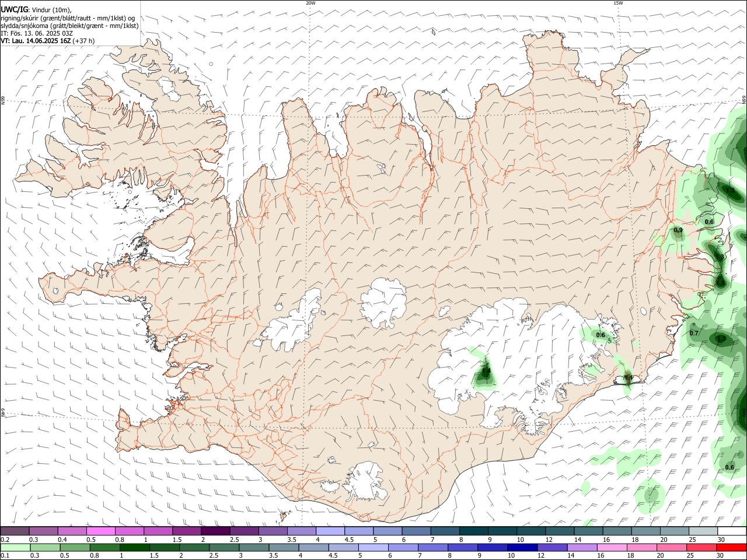Click the 0.7 rainfall value off the southeast coast
This screenshot has width=747, height=560.
tap(694, 333)
